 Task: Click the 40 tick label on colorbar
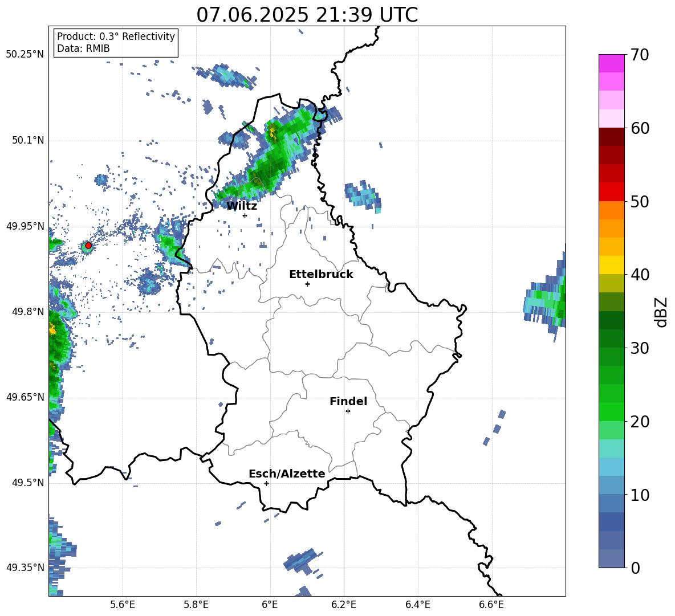click(x=639, y=275)
